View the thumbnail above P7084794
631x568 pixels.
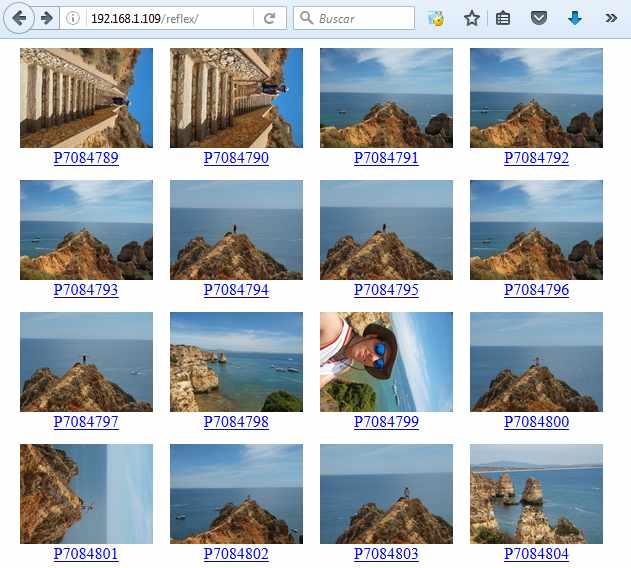(236, 230)
